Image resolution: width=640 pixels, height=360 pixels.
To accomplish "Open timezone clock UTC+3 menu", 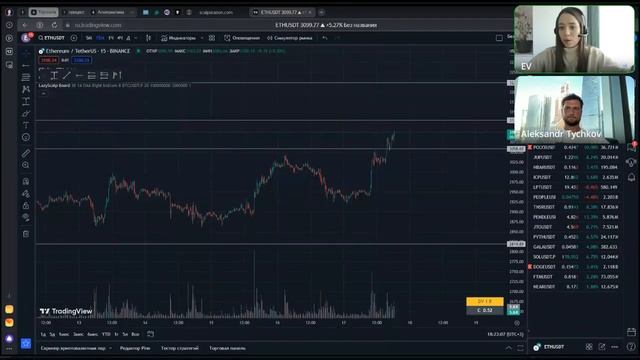I will pyautogui.click(x=505, y=334).
